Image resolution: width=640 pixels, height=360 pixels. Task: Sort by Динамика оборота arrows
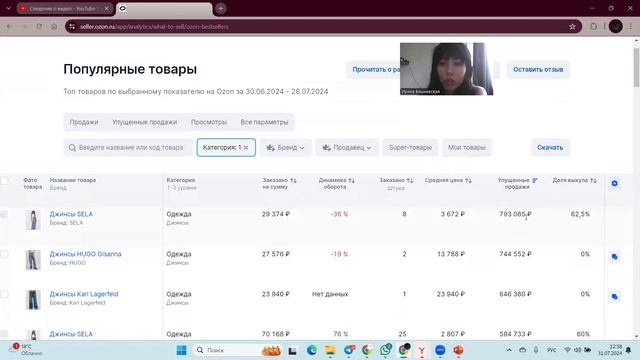pyautogui.click(x=351, y=180)
